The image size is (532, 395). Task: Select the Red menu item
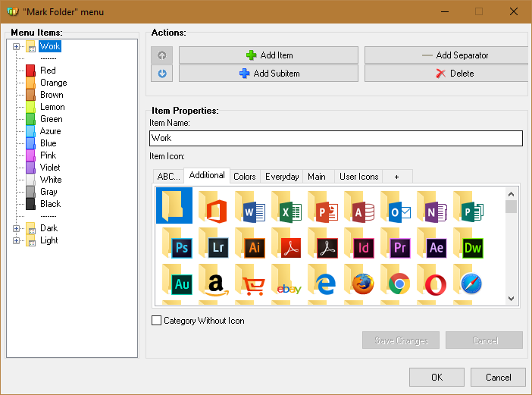[48, 71]
